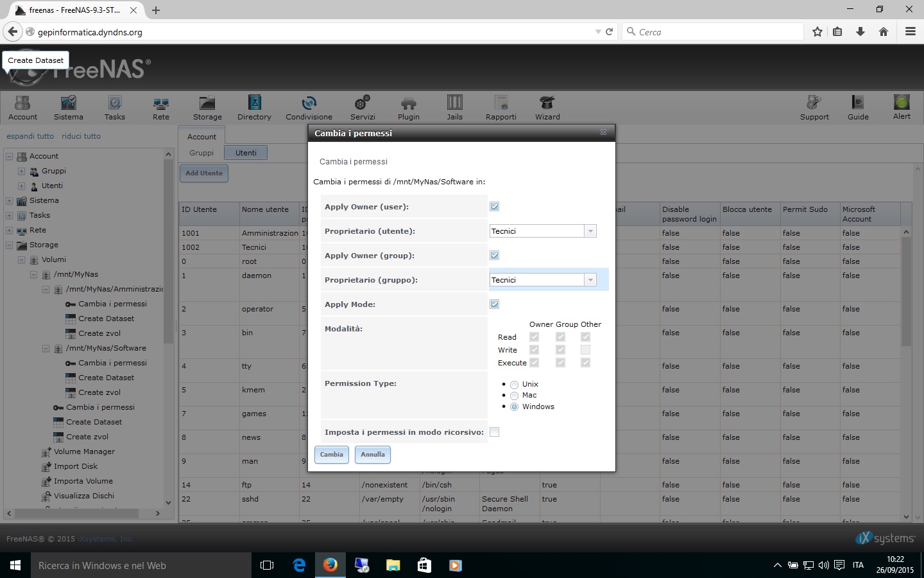
Task: Cancel with the Annulla button
Action: tap(373, 454)
